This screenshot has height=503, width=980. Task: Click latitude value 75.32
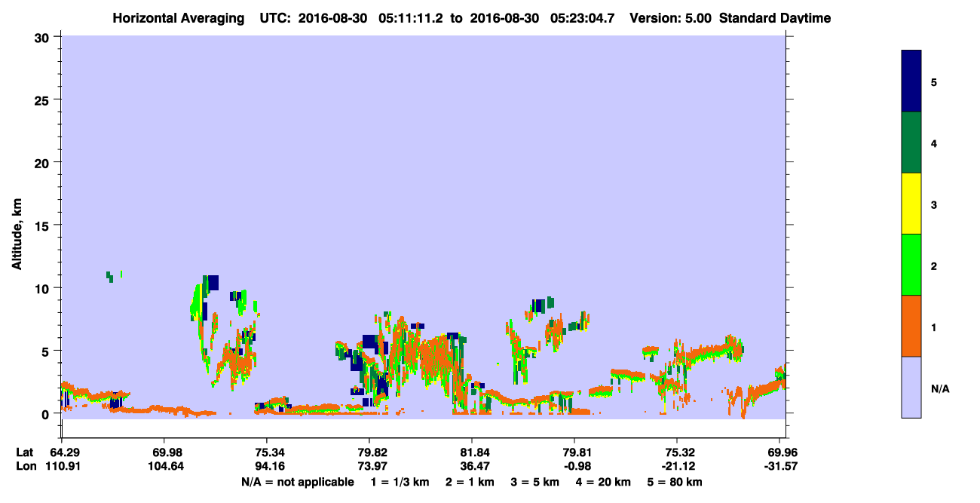pyautogui.click(x=677, y=452)
